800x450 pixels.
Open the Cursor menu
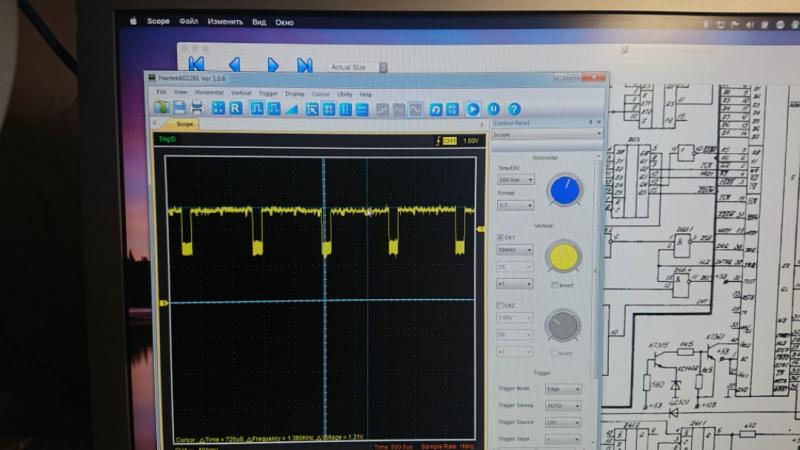click(320, 93)
